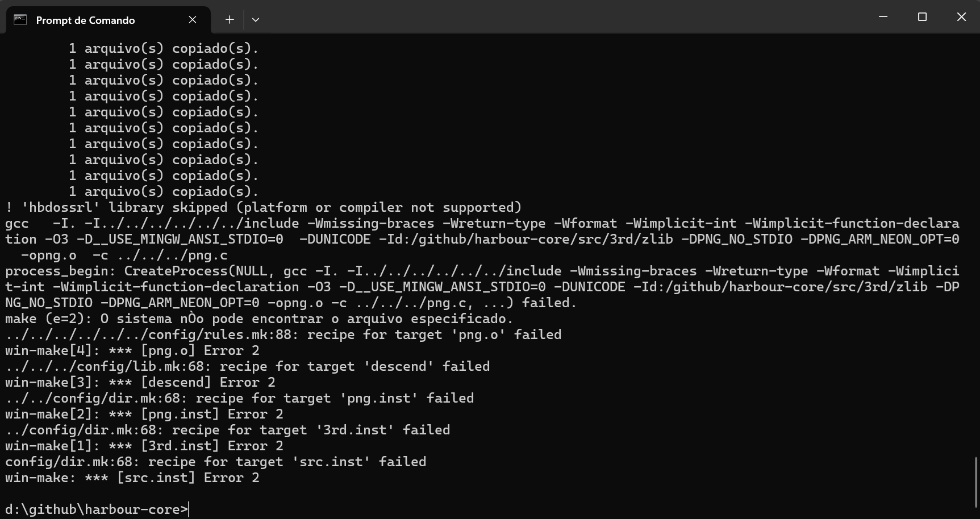Click the empty title bar drag area
The height and width of the screenshot is (519, 980).
(568, 17)
